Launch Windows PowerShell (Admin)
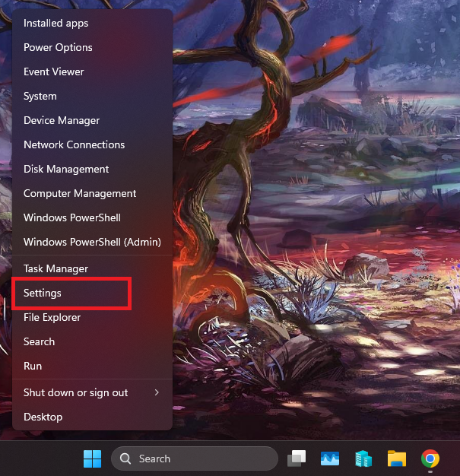The image size is (460, 476). 92,242
